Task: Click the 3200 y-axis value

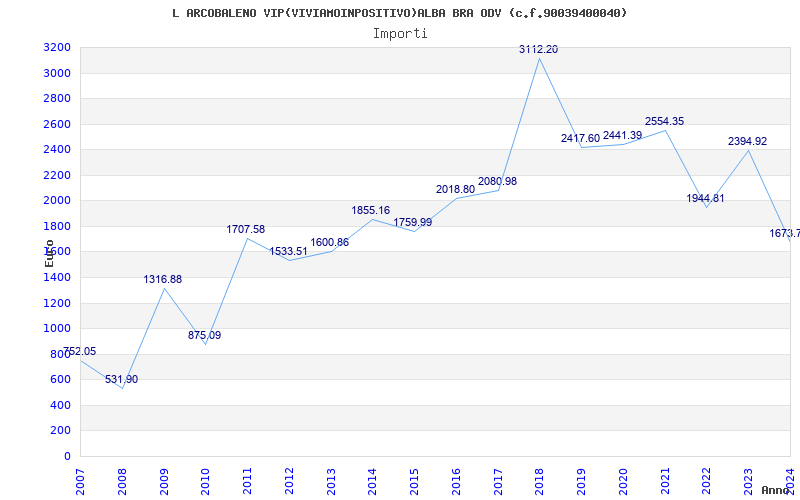Action: 57,48
